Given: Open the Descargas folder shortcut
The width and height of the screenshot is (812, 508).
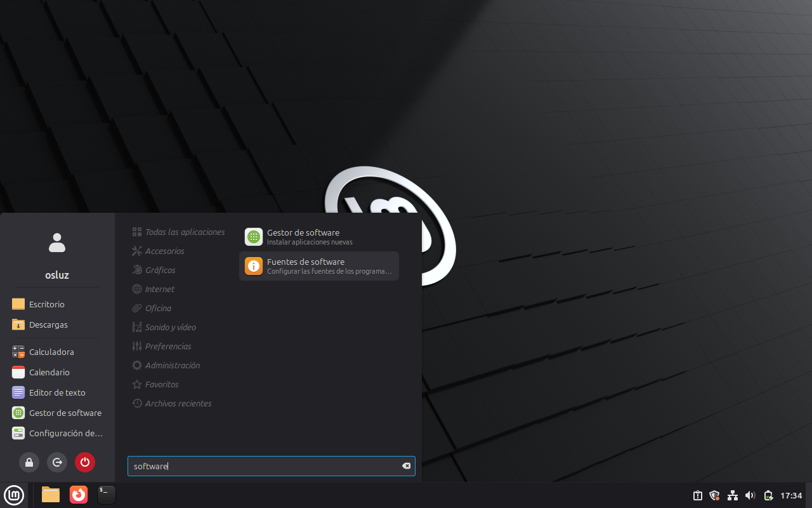Looking at the screenshot, I should click(57, 324).
